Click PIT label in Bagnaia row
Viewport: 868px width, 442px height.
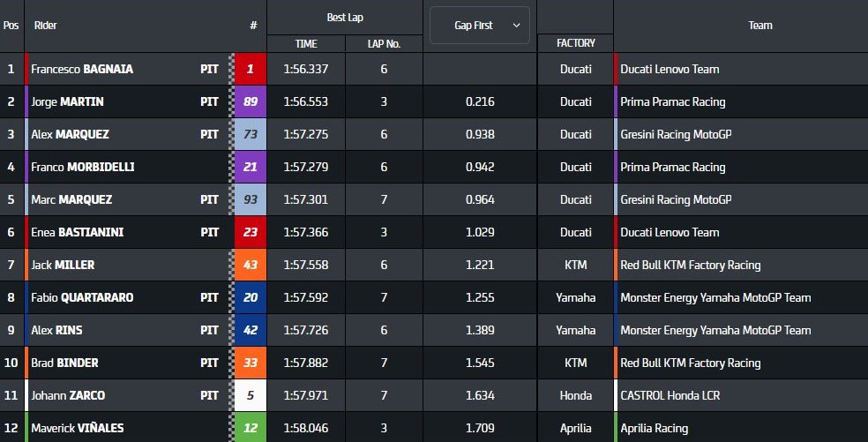[209, 69]
